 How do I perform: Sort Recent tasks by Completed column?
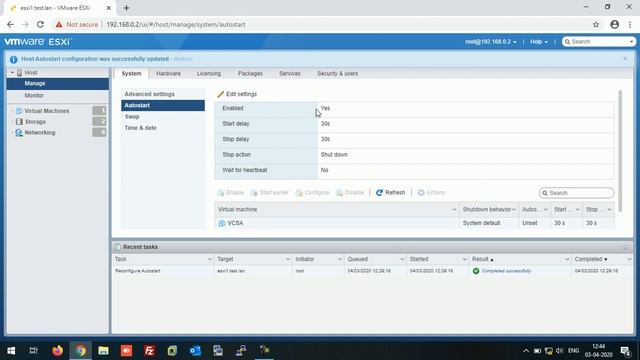click(x=591, y=260)
